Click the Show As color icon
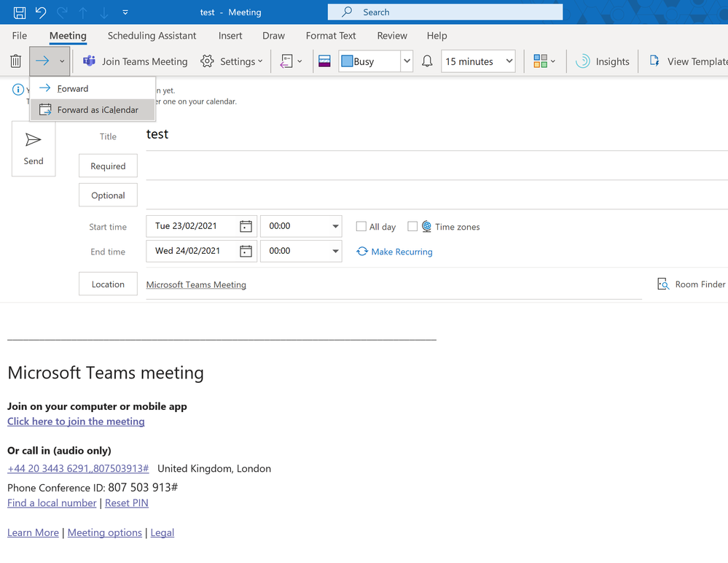Screen dimensions: 728x563 point(324,61)
